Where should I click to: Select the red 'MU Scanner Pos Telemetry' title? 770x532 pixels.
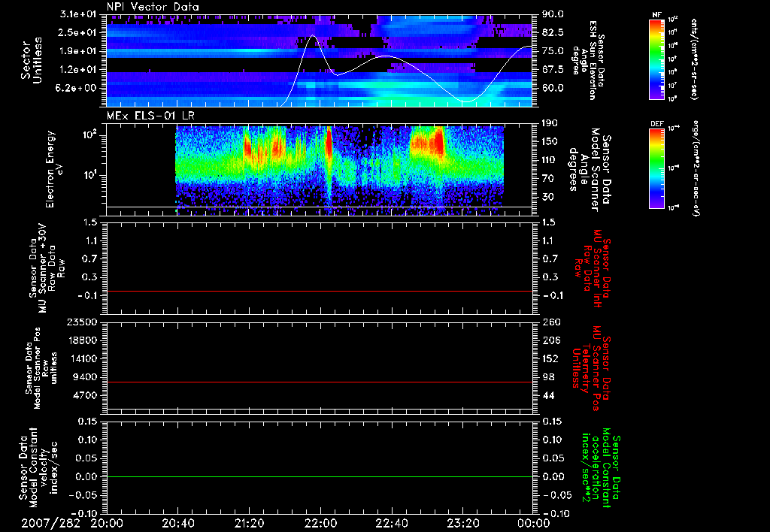tap(591, 367)
